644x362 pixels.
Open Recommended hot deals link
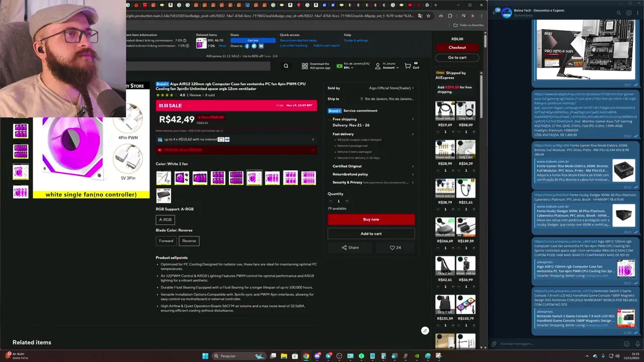[x=298, y=40]
